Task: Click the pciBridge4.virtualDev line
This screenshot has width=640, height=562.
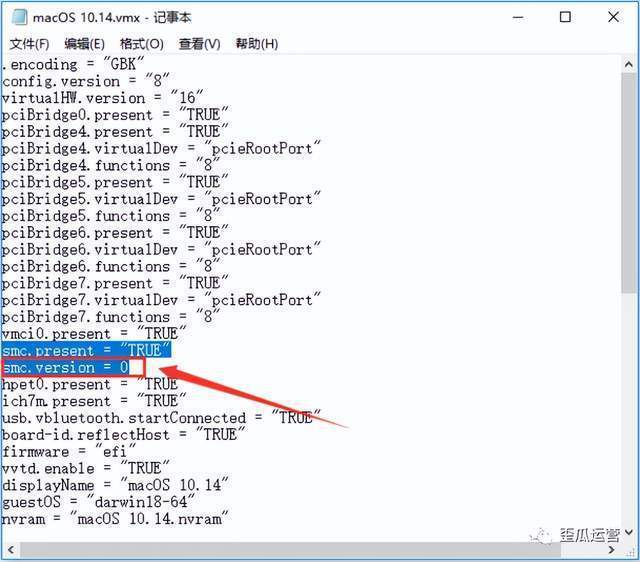Action: (x=161, y=149)
